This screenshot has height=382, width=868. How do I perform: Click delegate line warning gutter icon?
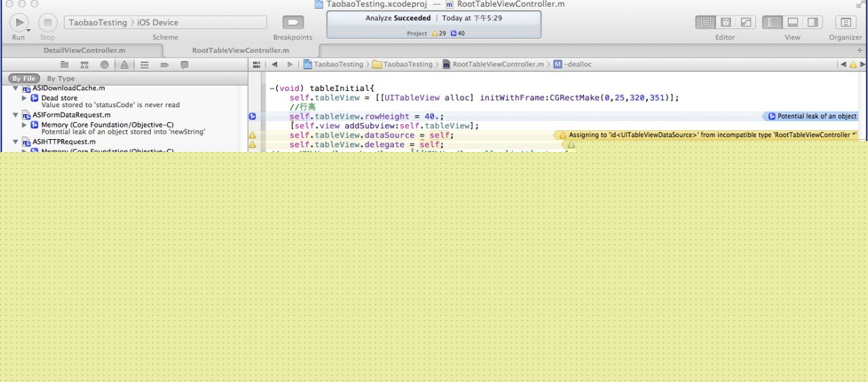pos(252,145)
